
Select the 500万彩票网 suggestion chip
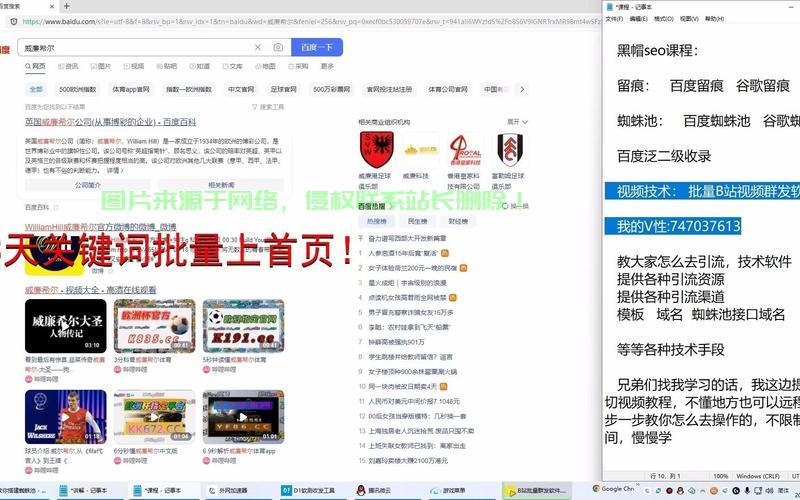click(332, 89)
